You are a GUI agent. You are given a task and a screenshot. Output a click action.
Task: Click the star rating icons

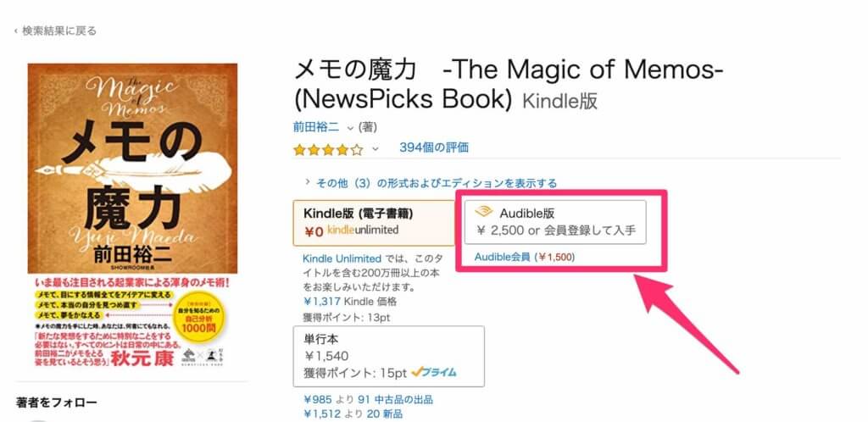point(328,148)
